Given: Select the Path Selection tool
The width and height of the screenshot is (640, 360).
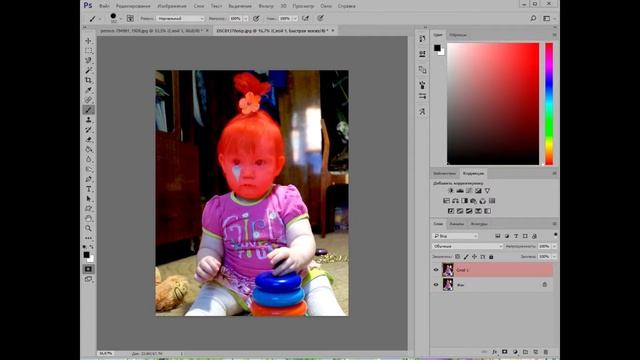Looking at the screenshot, I should [89, 199].
